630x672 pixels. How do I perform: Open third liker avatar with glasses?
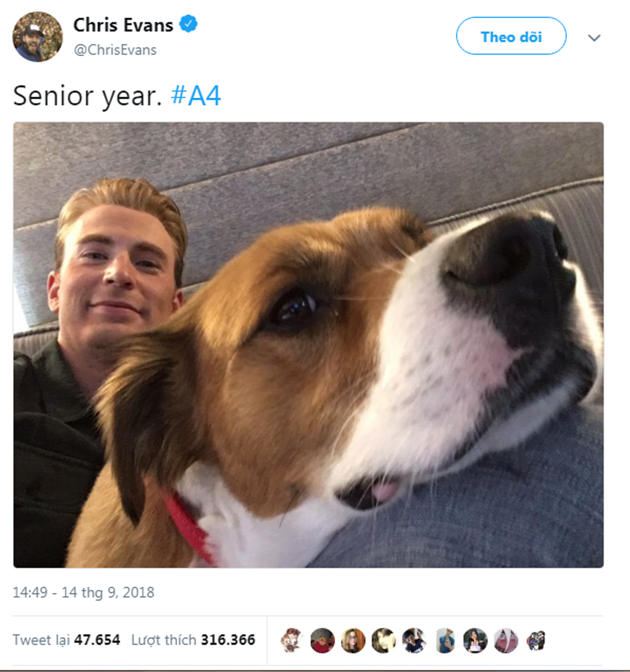(353, 640)
